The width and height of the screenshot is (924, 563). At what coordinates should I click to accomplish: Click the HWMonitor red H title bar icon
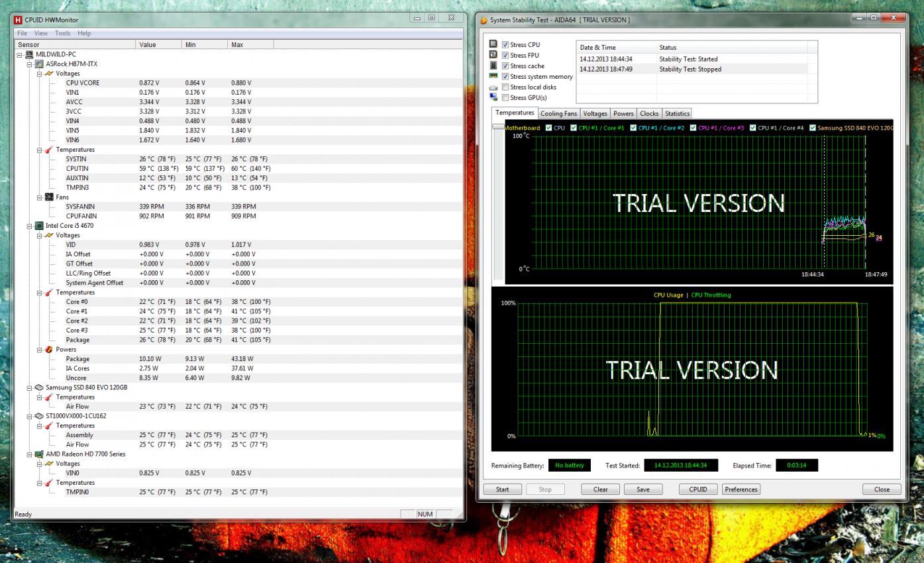tap(18, 20)
